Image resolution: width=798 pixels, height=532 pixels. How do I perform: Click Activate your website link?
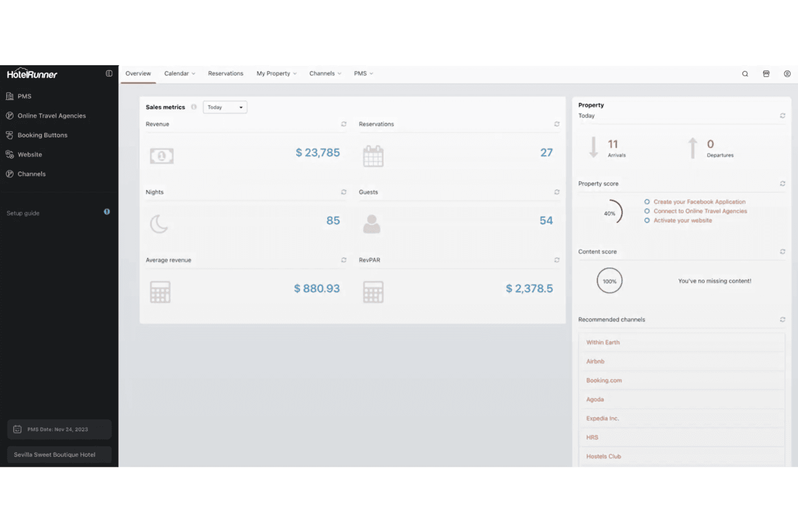point(683,220)
